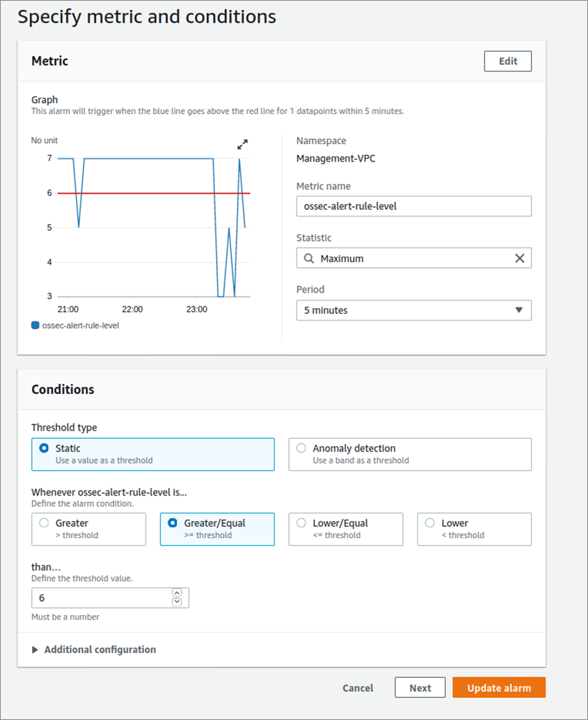Cancel the alarm editing
This screenshot has width=588, height=720.
[358, 688]
